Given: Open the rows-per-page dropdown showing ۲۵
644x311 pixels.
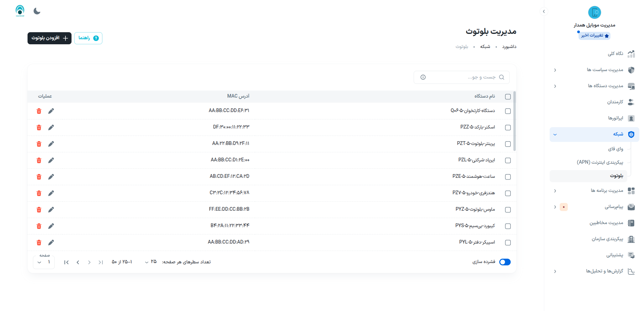Looking at the screenshot, I should pyautogui.click(x=151, y=262).
